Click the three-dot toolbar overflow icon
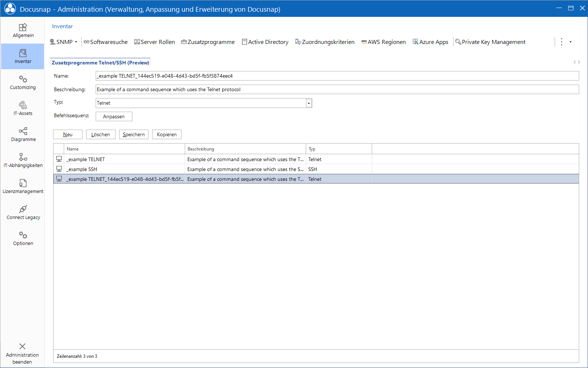 pos(561,42)
